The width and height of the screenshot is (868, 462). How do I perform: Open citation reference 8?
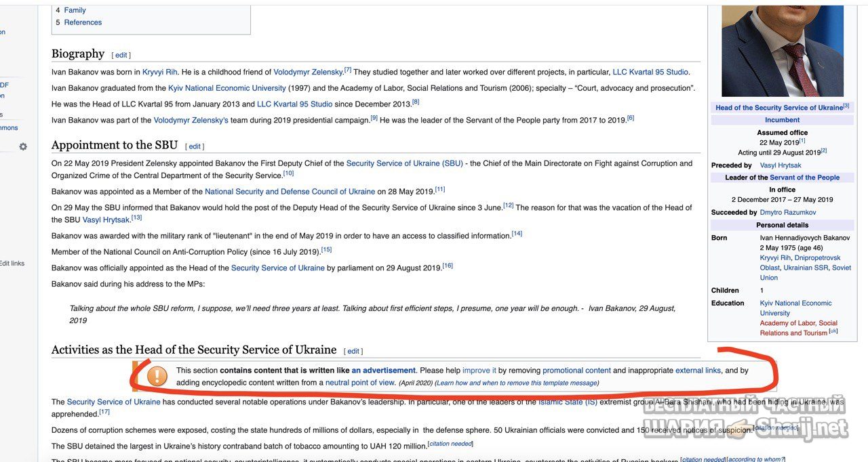point(416,102)
